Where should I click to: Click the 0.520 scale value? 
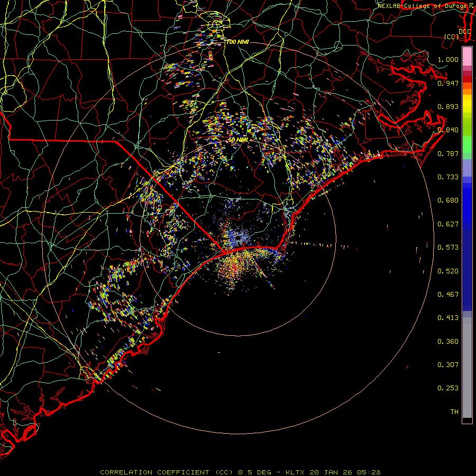point(448,271)
